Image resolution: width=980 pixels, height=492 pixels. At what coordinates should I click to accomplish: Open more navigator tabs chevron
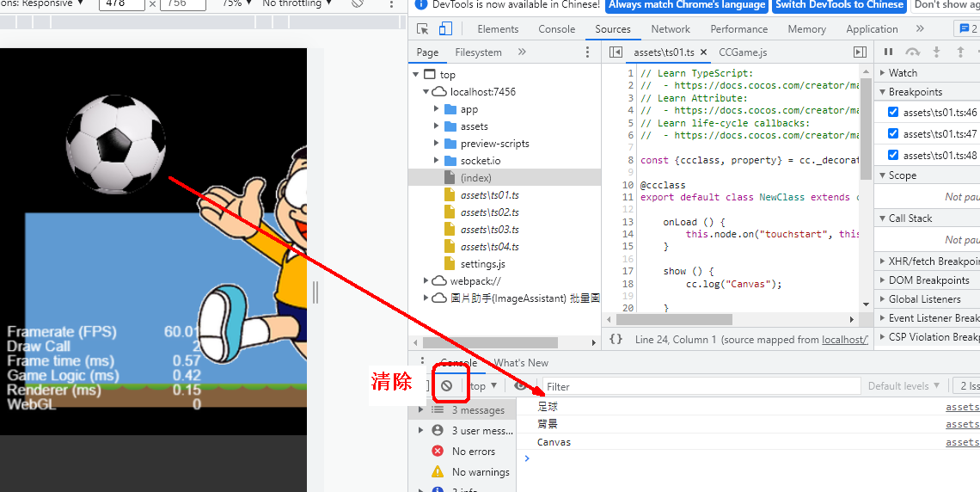click(522, 52)
